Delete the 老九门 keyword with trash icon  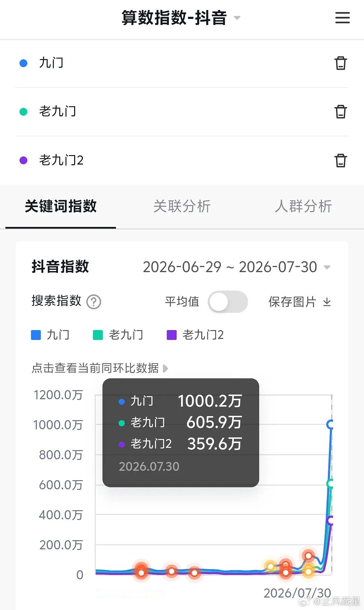(x=340, y=112)
